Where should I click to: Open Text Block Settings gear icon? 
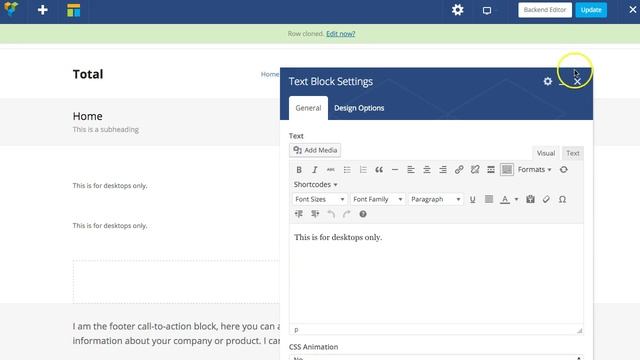click(548, 81)
